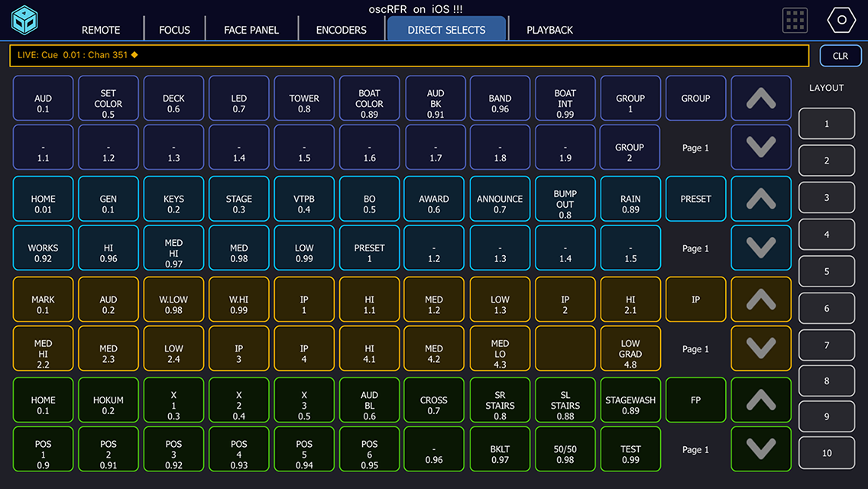The width and height of the screenshot is (868, 489).
Task: Select Layout 5 button
Action: pos(827,271)
